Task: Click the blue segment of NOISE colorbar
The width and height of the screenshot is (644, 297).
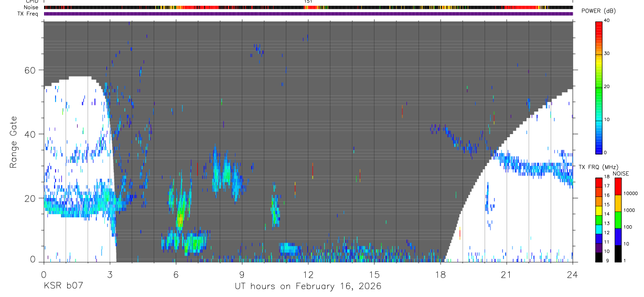Action: pyautogui.click(x=618, y=237)
